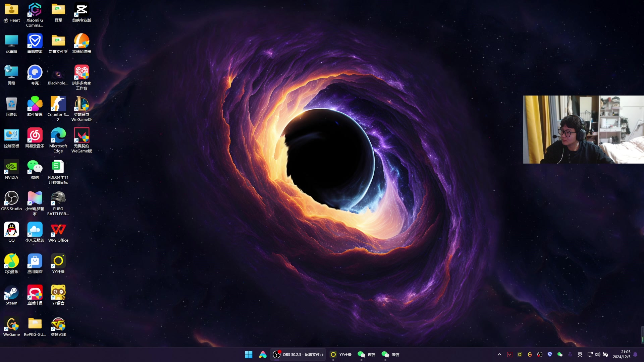This screenshot has width=644, height=362.
Task: Open the 电脑管家 shield tray icon
Action: point(550,355)
